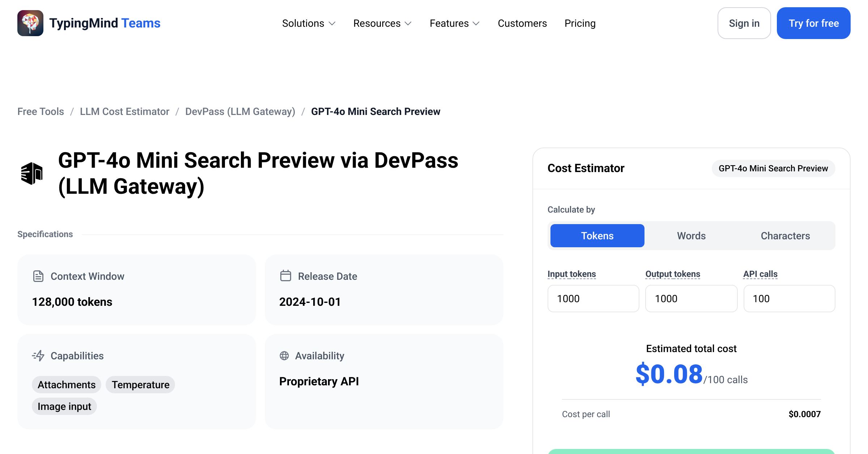Expand the Resources dropdown menu
Viewport: 868px width, 454px height.
point(383,23)
